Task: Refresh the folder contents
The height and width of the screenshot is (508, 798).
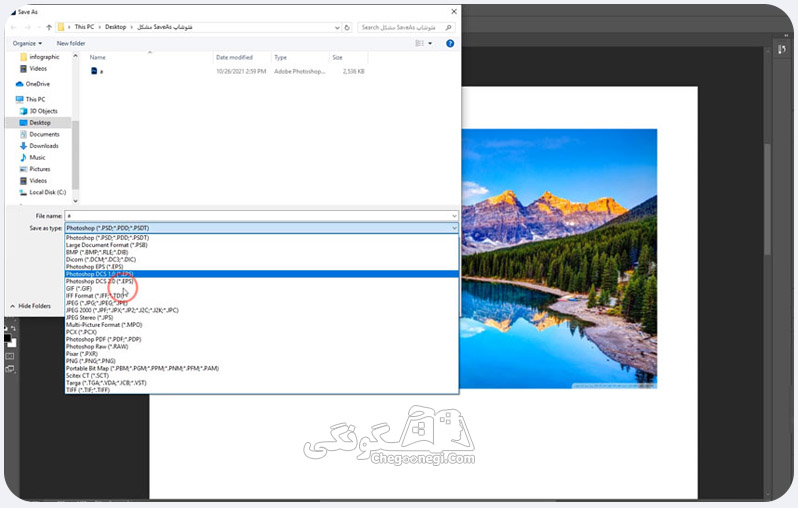Action: [x=347, y=27]
